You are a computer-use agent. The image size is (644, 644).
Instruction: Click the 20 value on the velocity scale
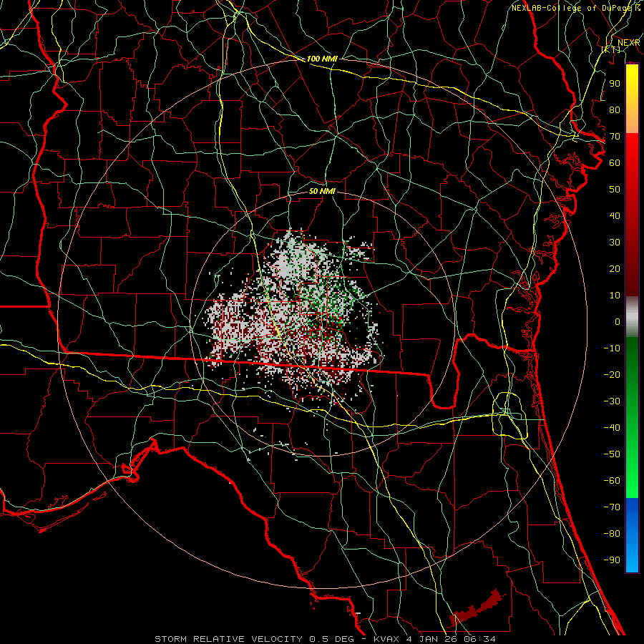pyautogui.click(x=615, y=269)
